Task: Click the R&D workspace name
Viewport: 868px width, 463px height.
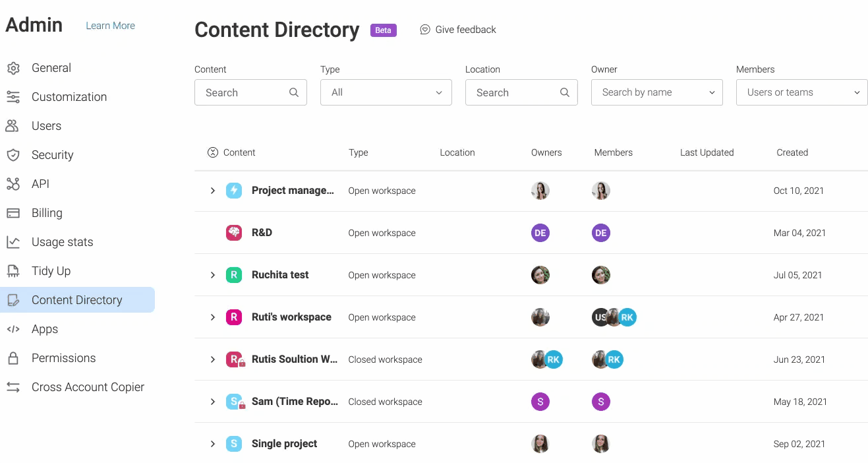Action: tap(262, 233)
